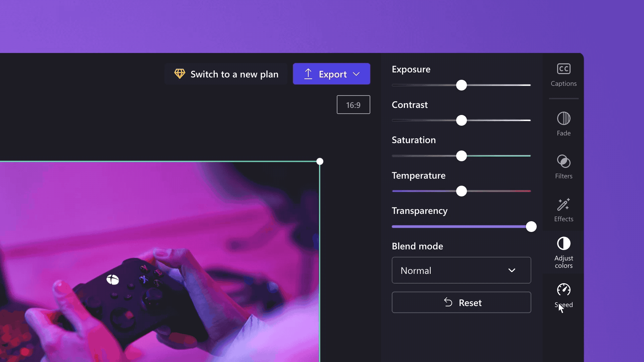Screen dimensions: 644x362
Task: Reset all color adjustments
Action: coord(461,302)
